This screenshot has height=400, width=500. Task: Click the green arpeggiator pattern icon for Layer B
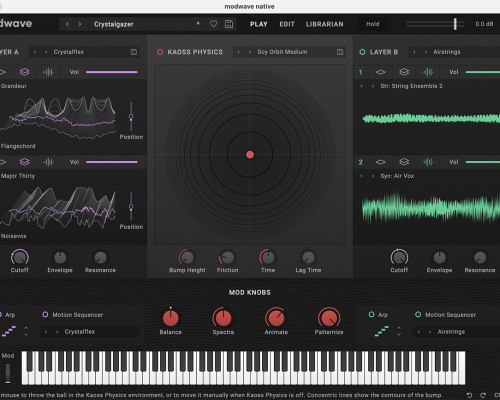click(382, 331)
